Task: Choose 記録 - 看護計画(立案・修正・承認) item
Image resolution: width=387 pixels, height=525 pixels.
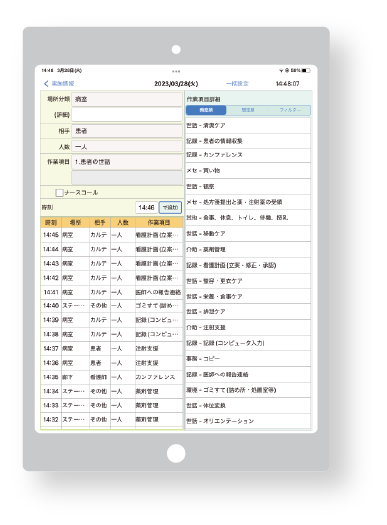Action: pos(248,265)
